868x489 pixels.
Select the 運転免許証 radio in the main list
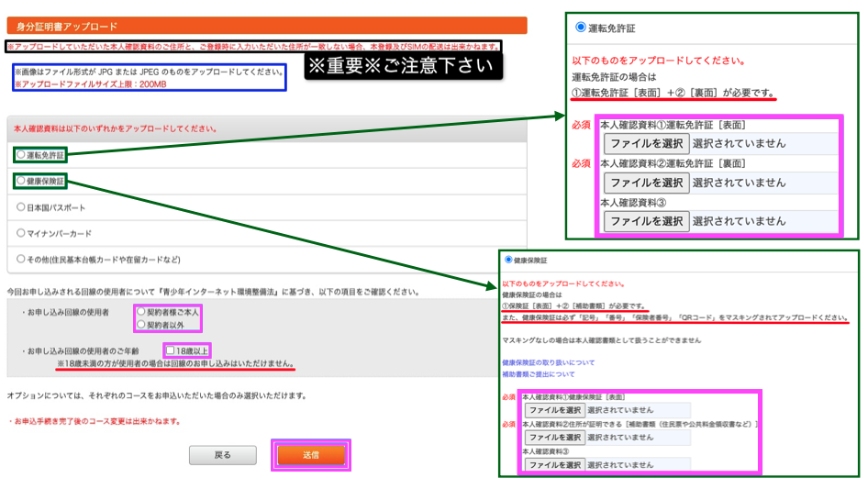20,154
